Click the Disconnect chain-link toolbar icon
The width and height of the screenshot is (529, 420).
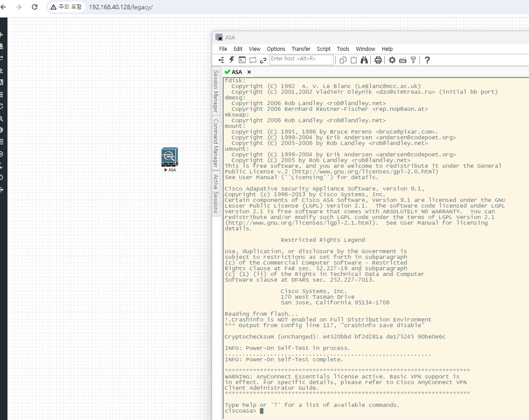pos(263,60)
